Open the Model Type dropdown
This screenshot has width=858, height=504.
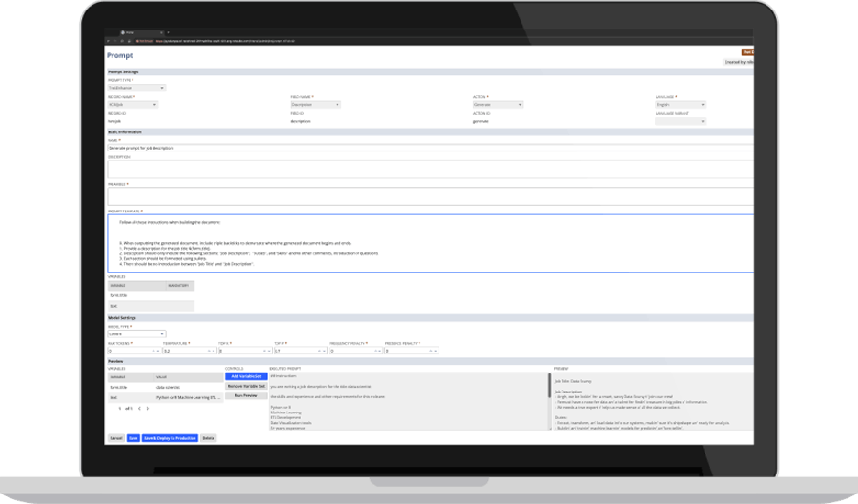tap(136, 333)
